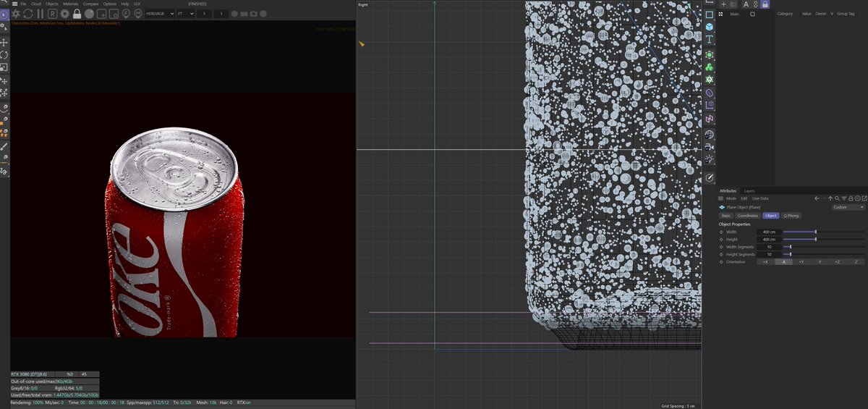Open the Options menu
Screen dimensions: 868x409
point(109,4)
